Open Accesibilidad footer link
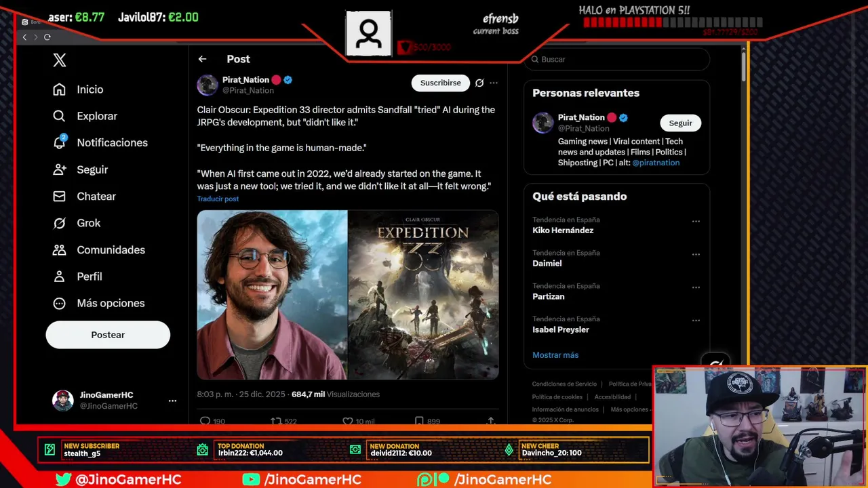Screen dimensions: 868x488 612,397
